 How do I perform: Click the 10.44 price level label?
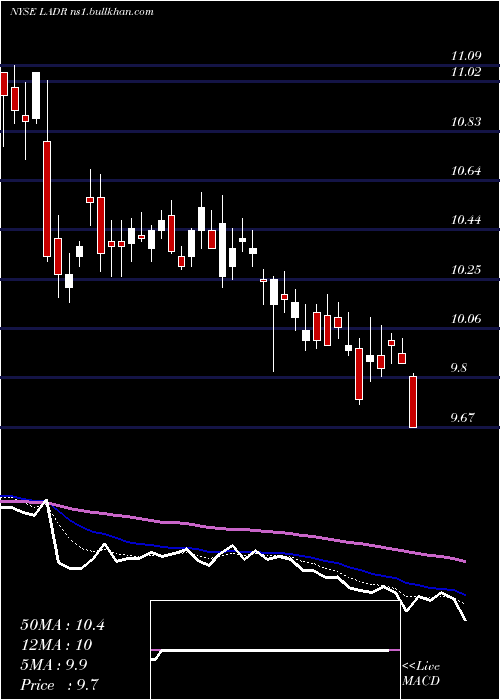click(466, 220)
